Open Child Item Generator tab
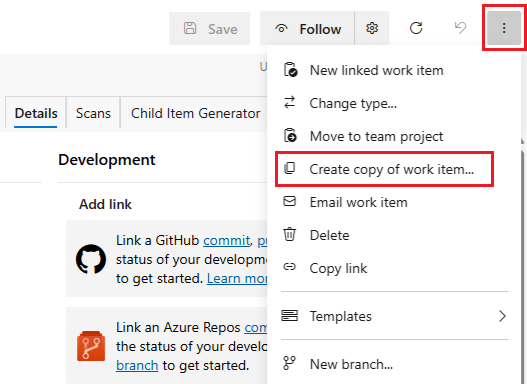527x384 pixels. pos(195,113)
